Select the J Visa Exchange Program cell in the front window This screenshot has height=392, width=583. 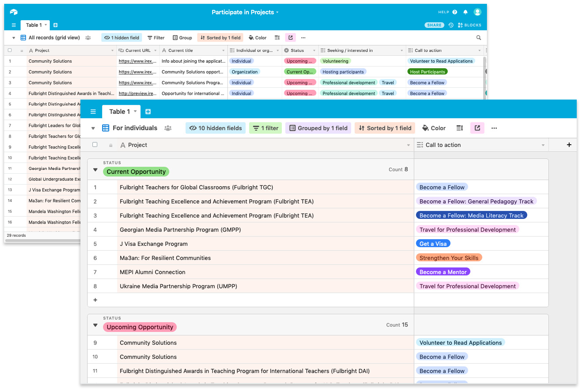coord(265,244)
